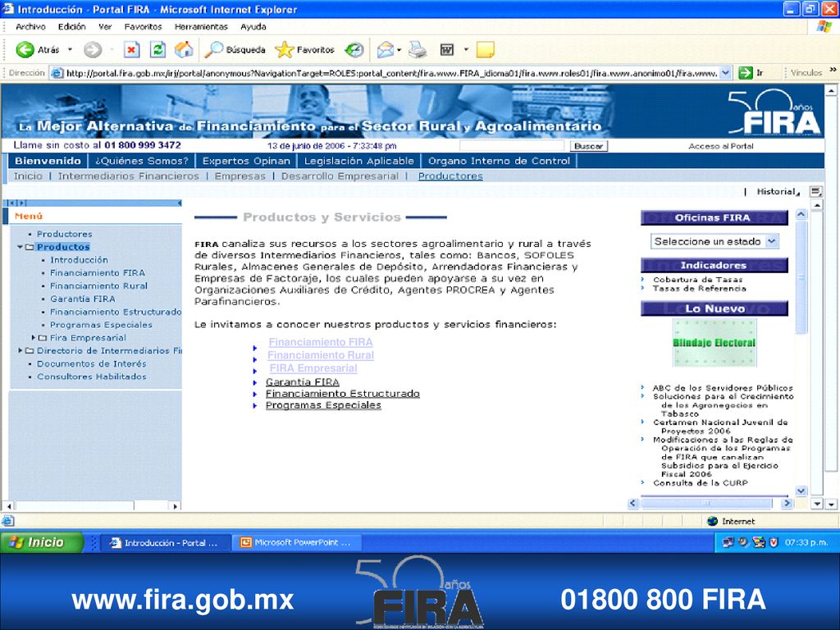Switch to Expertos Opinan tab

click(x=246, y=161)
